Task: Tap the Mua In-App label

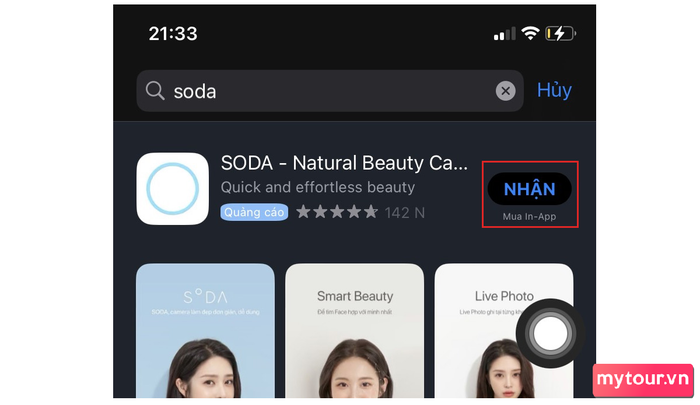Action: tap(529, 217)
